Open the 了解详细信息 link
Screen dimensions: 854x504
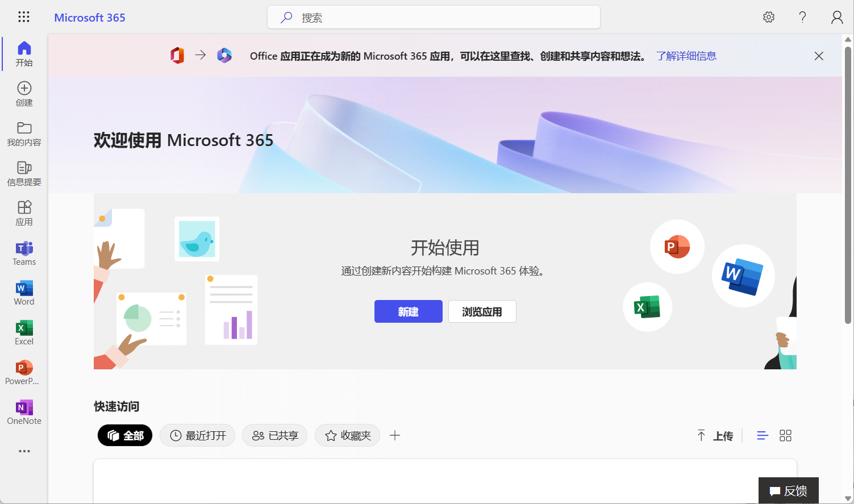[686, 56]
